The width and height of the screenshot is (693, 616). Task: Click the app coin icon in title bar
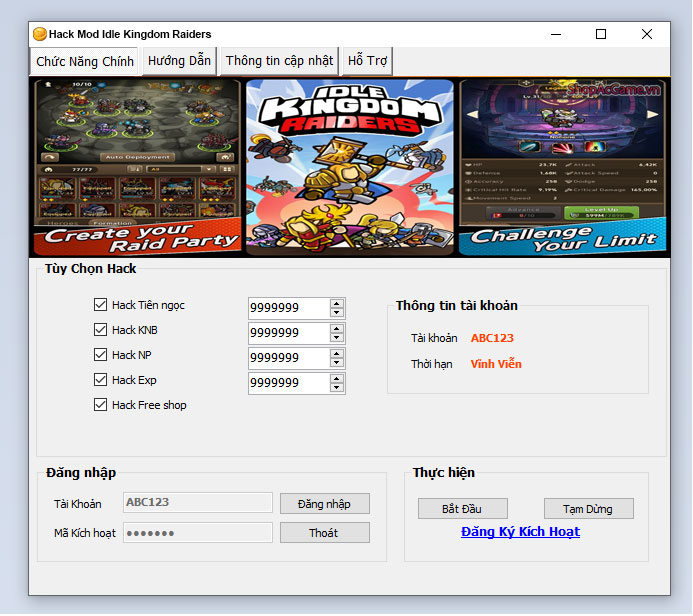tap(40, 34)
